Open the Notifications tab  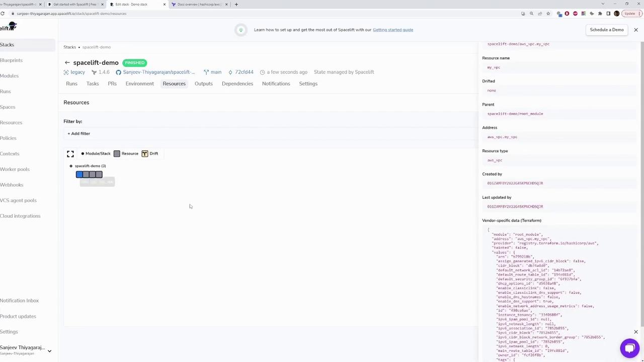point(276,83)
